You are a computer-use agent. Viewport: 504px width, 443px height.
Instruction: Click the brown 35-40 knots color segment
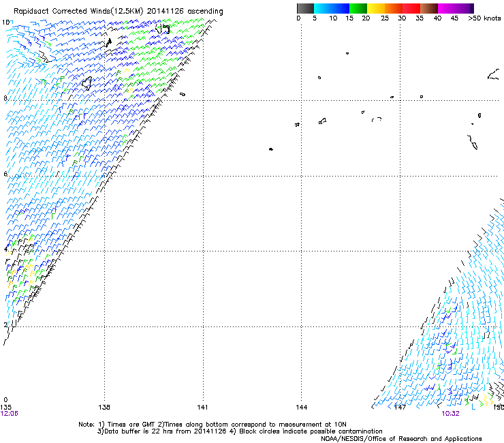pyautogui.click(x=429, y=8)
